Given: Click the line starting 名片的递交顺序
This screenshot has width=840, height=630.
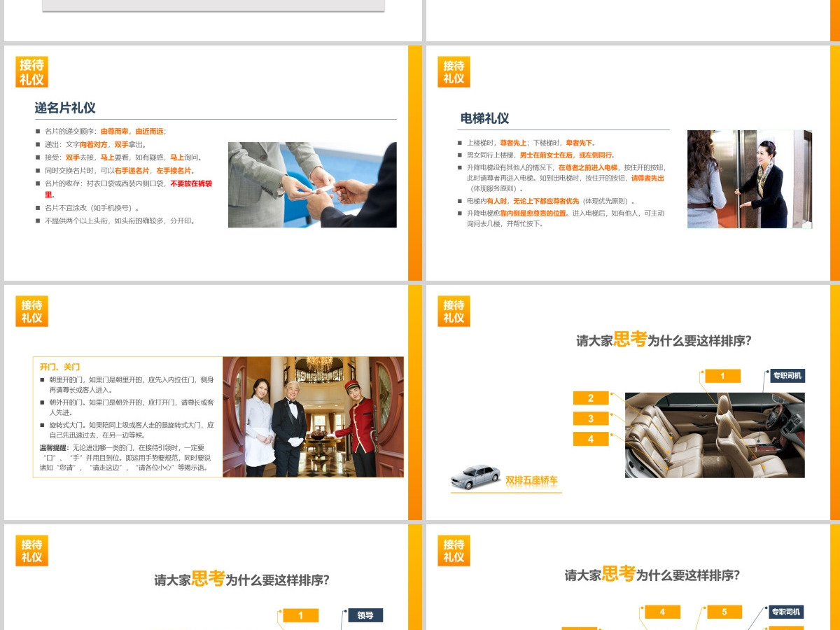Looking at the screenshot, I should tap(105, 131).
